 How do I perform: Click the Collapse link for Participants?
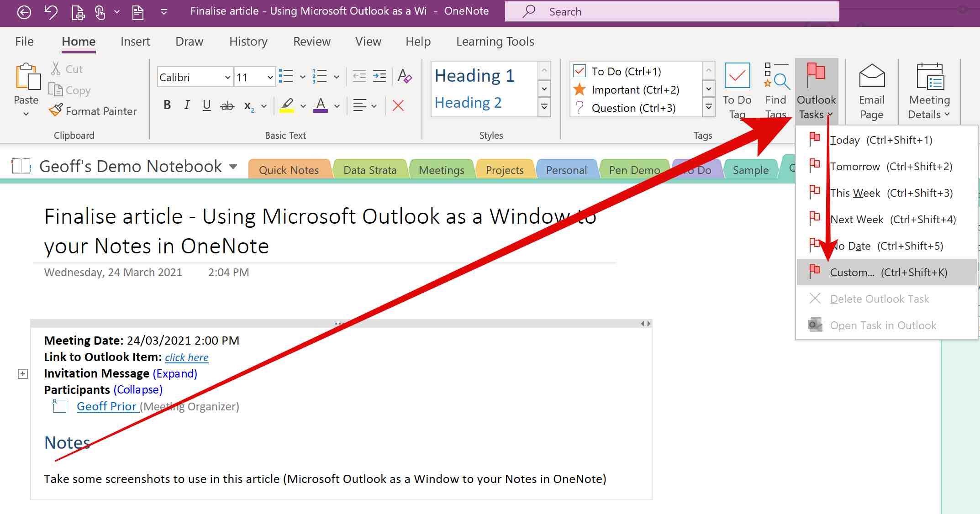(138, 390)
